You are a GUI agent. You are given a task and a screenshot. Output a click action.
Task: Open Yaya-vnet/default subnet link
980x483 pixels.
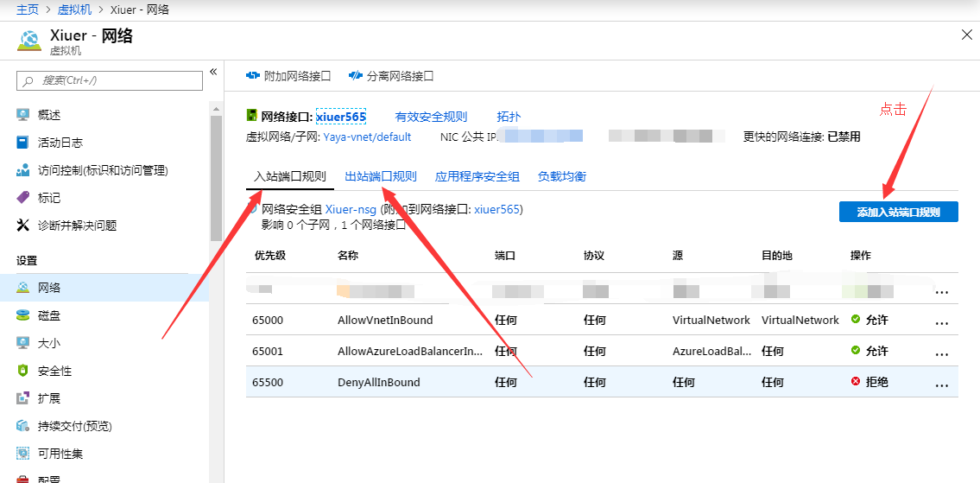[x=367, y=137]
